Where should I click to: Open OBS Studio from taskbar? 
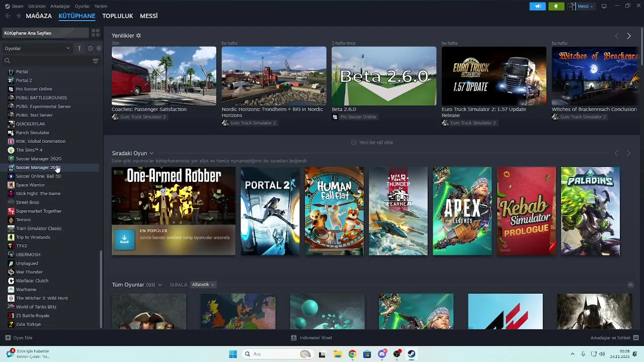[x=397, y=354]
